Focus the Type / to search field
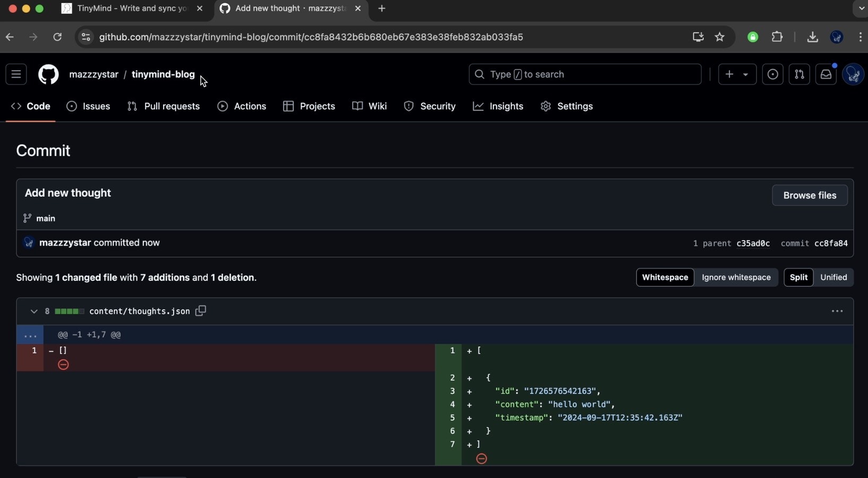This screenshot has width=868, height=478. 585,74
